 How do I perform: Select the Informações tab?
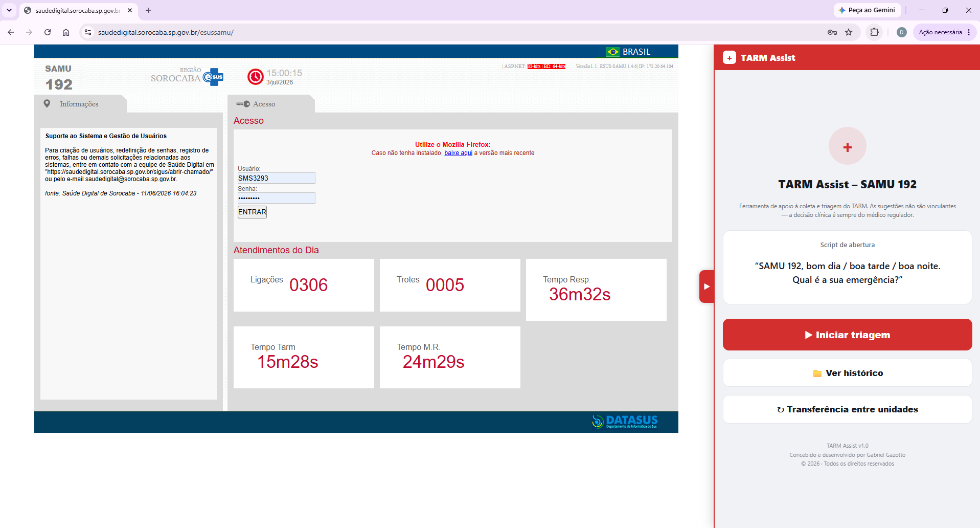click(80, 104)
